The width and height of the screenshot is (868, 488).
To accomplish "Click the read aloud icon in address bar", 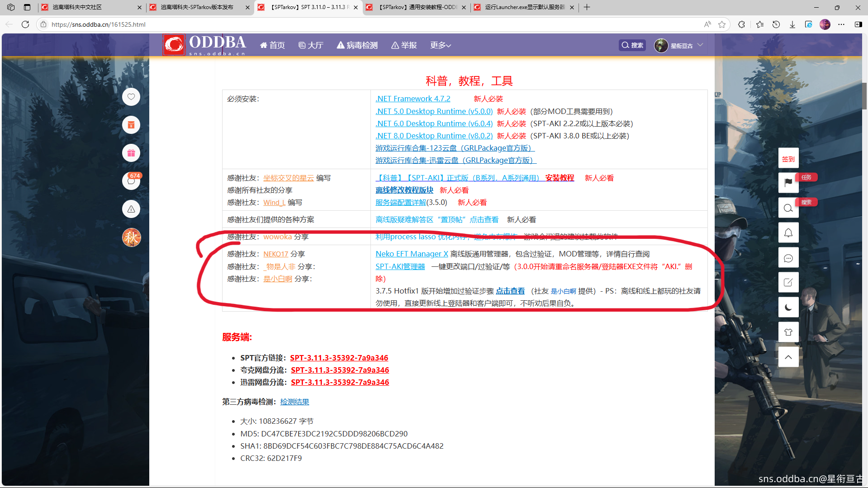I will [x=707, y=24].
